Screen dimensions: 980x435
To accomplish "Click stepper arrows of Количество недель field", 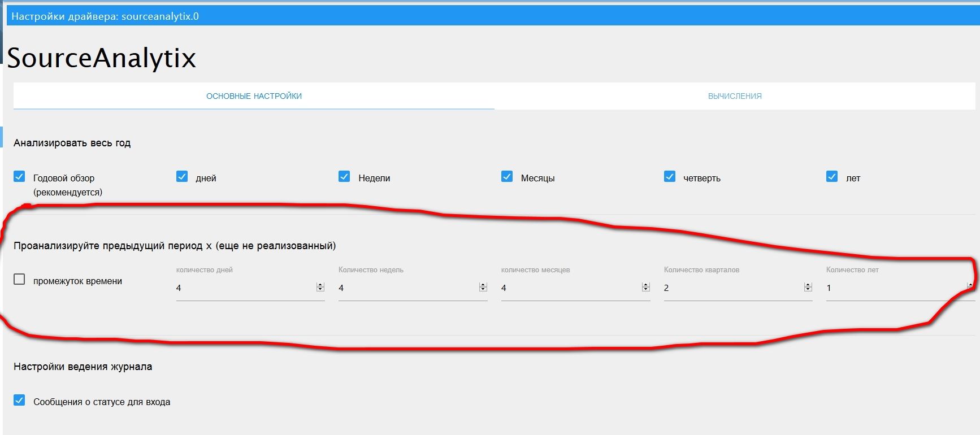I will 483,288.
